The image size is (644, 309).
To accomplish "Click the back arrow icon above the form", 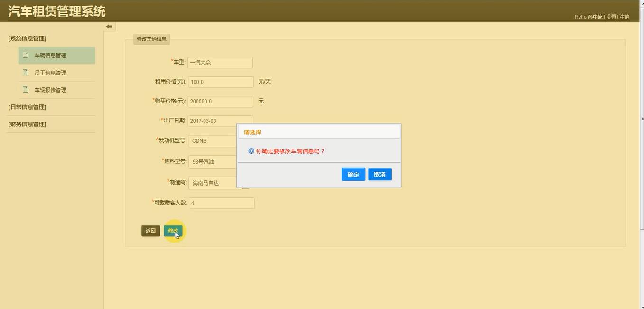I will tap(109, 26).
